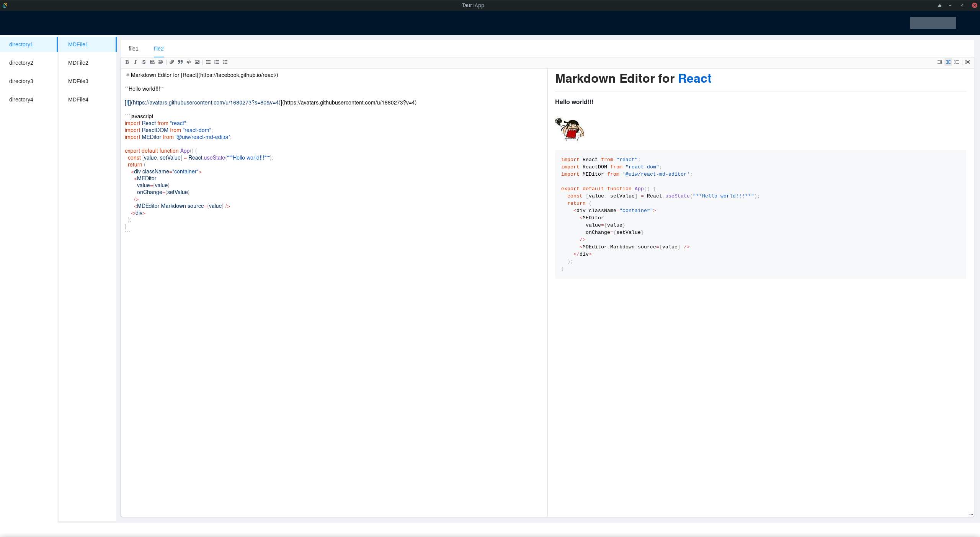Add an unordered bullet list
The height and width of the screenshot is (537, 980).
point(208,62)
